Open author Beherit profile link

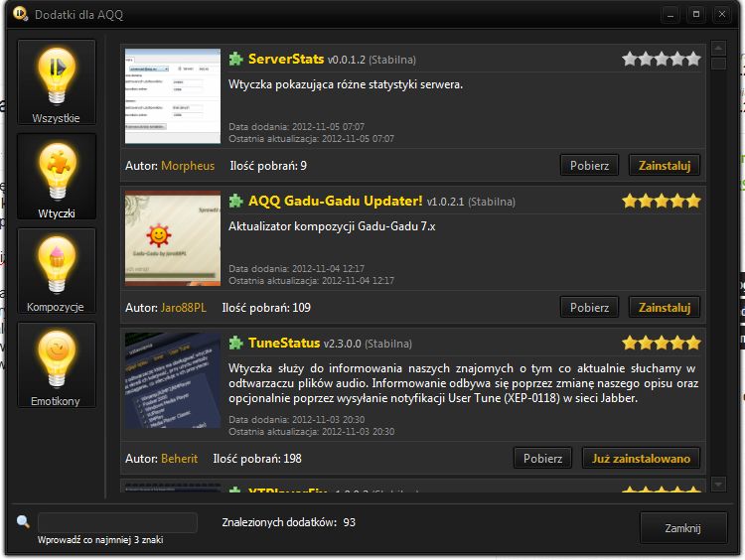click(x=179, y=459)
